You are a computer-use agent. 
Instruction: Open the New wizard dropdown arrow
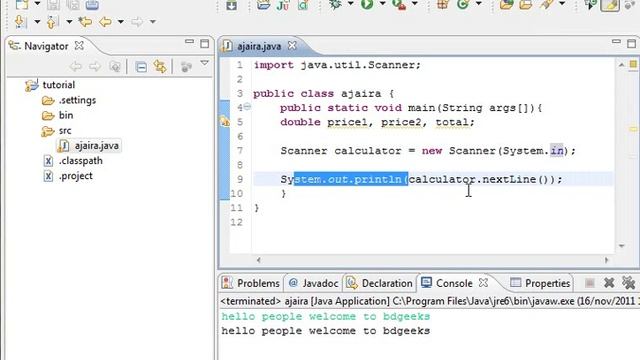pyautogui.click(x=37, y=4)
